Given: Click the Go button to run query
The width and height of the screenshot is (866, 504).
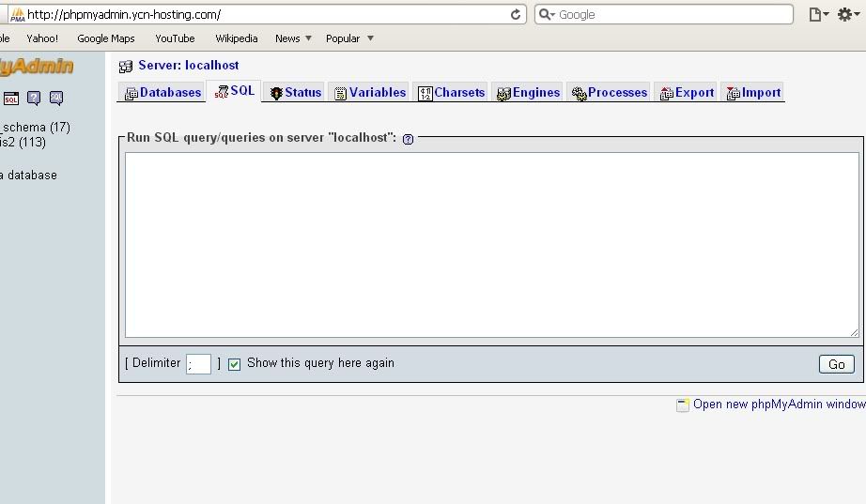Looking at the screenshot, I should tap(836, 364).
